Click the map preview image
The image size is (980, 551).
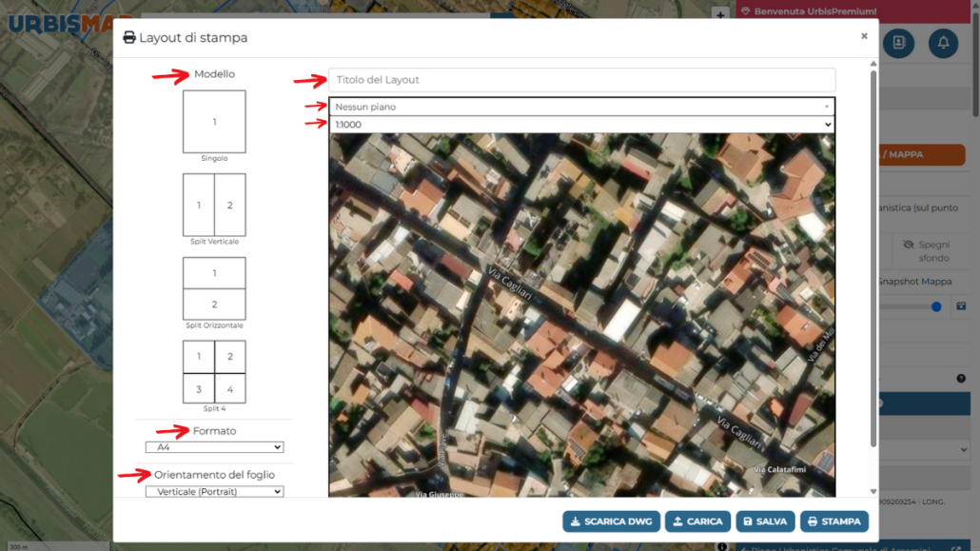tap(582, 315)
